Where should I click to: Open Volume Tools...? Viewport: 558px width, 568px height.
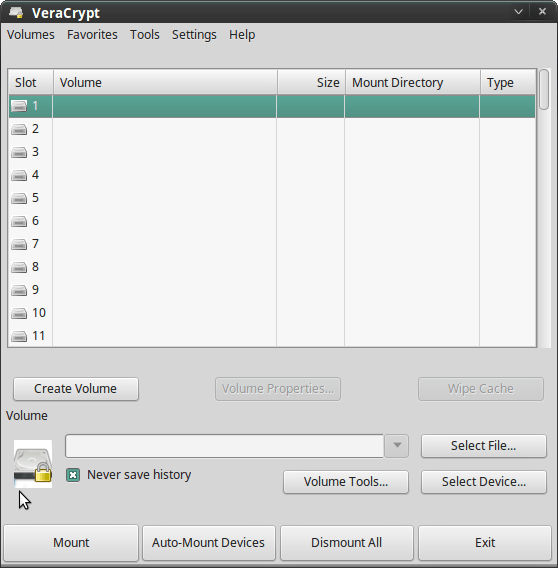(x=346, y=482)
